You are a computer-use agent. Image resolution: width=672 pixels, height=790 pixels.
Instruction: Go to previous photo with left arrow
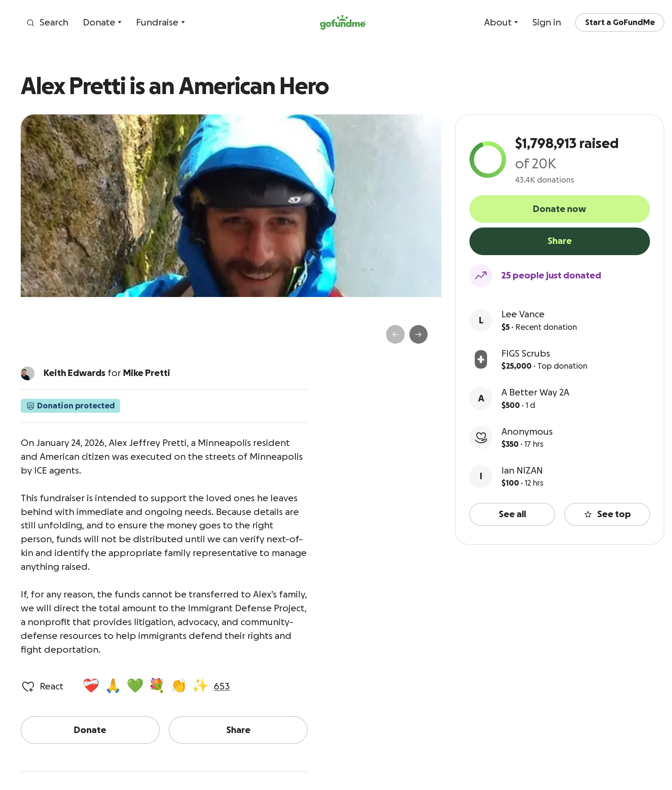[x=395, y=335]
